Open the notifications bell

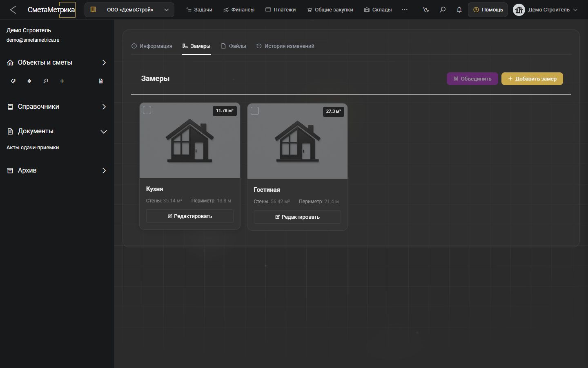pyautogui.click(x=459, y=10)
